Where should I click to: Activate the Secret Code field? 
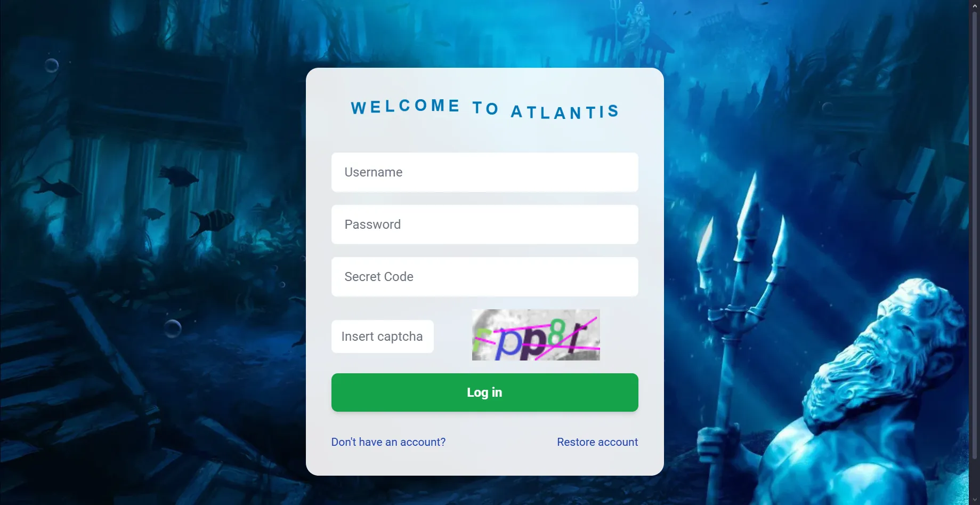484,277
